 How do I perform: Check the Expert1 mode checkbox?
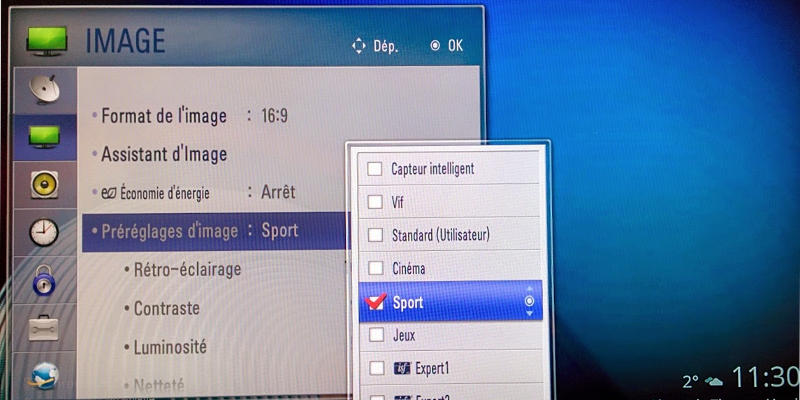(377, 368)
